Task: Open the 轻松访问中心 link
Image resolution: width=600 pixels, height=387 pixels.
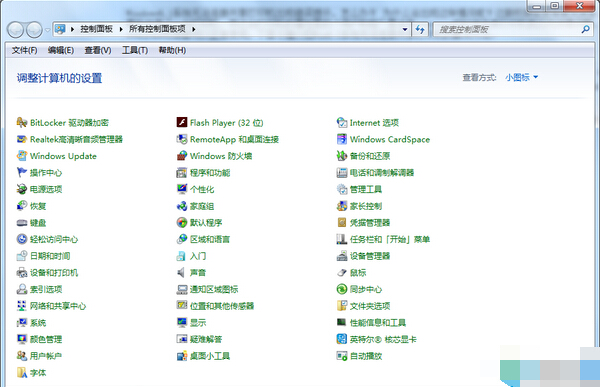Action: click(54, 239)
